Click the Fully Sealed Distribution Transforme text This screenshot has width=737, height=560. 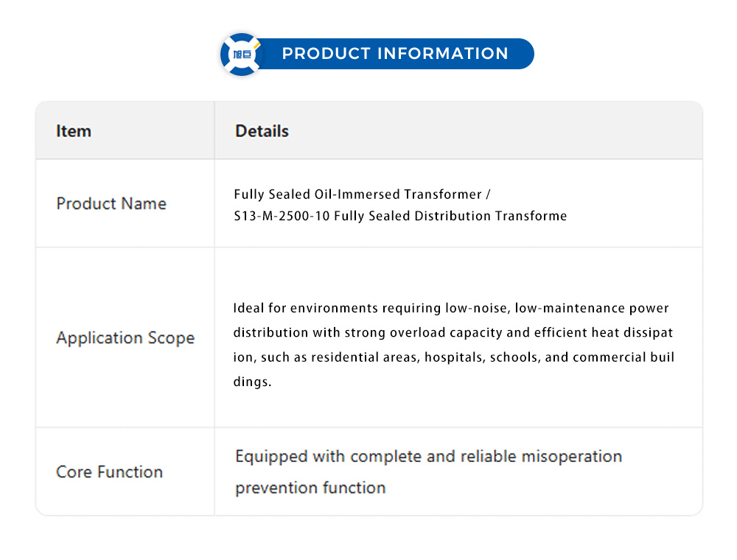(x=450, y=216)
